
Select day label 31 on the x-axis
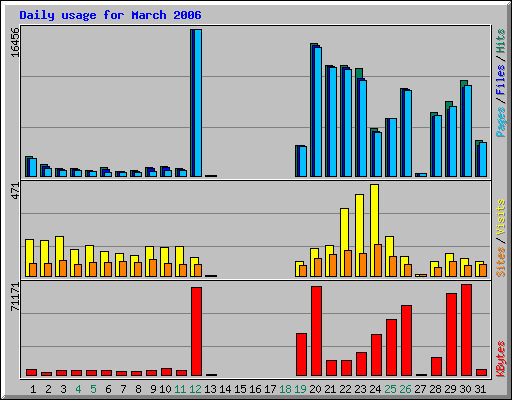[480, 389]
